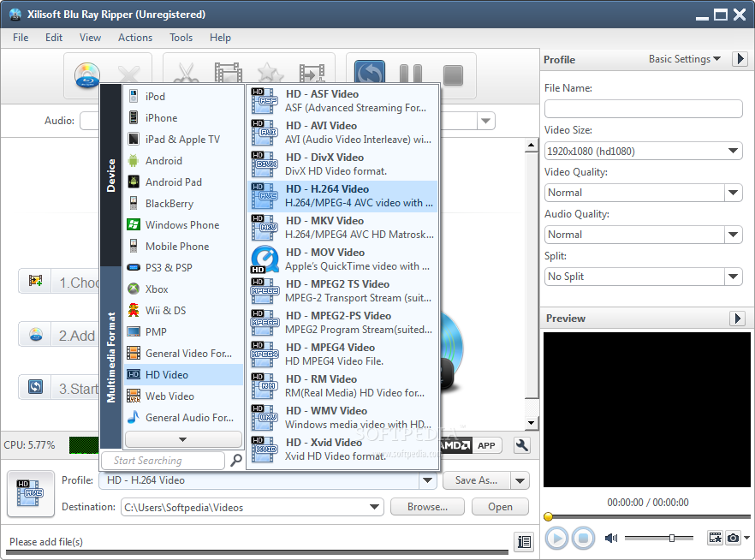Click the APP button
The width and height of the screenshot is (755, 560).
[x=487, y=445]
